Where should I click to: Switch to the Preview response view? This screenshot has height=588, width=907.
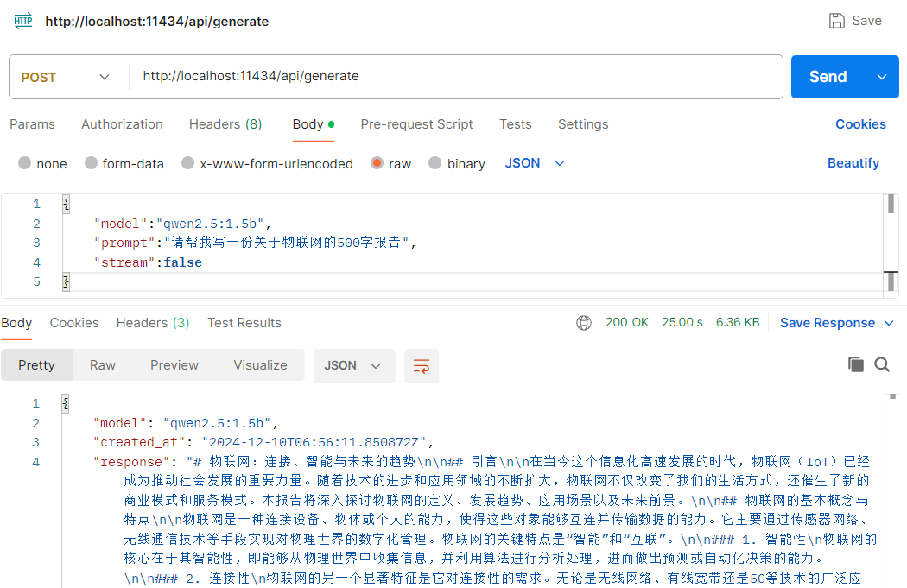(x=174, y=365)
